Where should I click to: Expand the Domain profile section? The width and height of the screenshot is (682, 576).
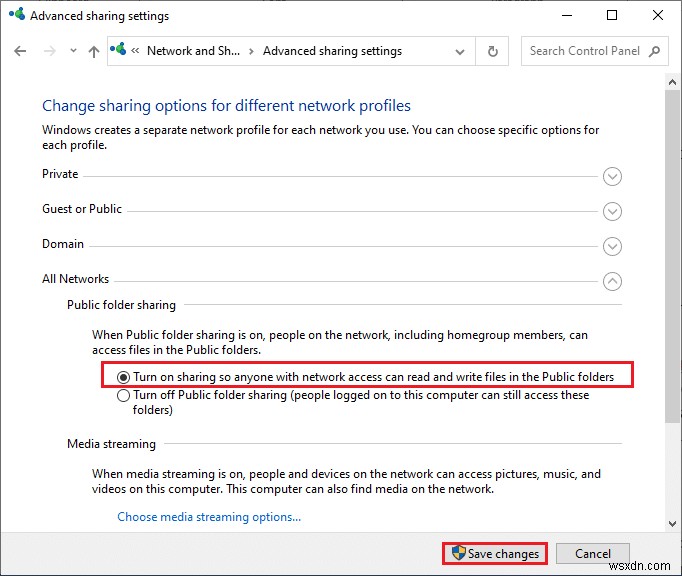point(612,246)
